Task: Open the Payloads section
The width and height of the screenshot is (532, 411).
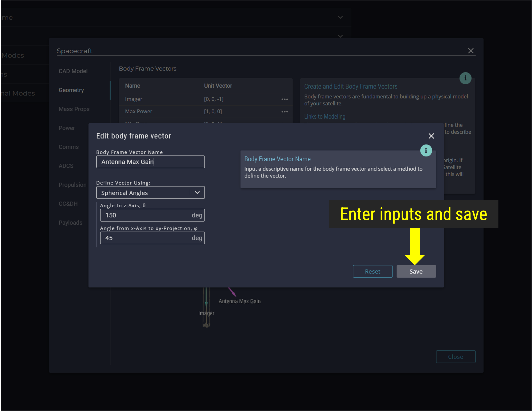Action: click(x=70, y=223)
